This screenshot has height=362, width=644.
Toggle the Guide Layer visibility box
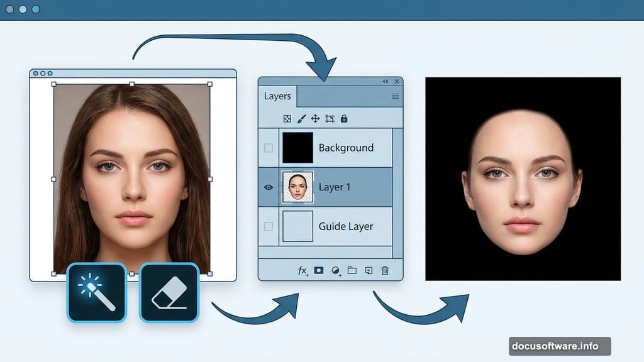click(x=269, y=226)
